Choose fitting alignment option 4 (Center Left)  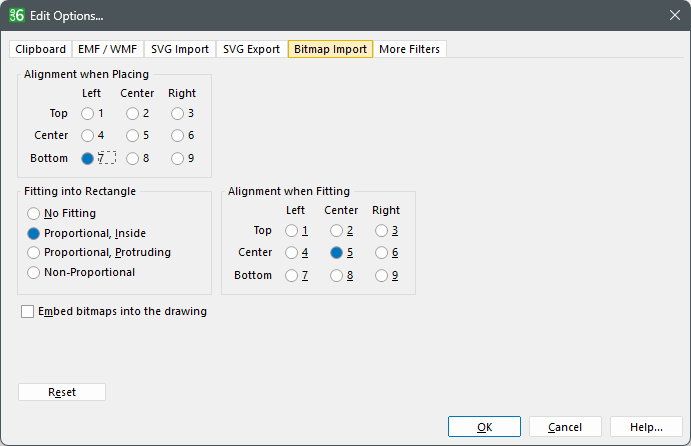point(291,253)
